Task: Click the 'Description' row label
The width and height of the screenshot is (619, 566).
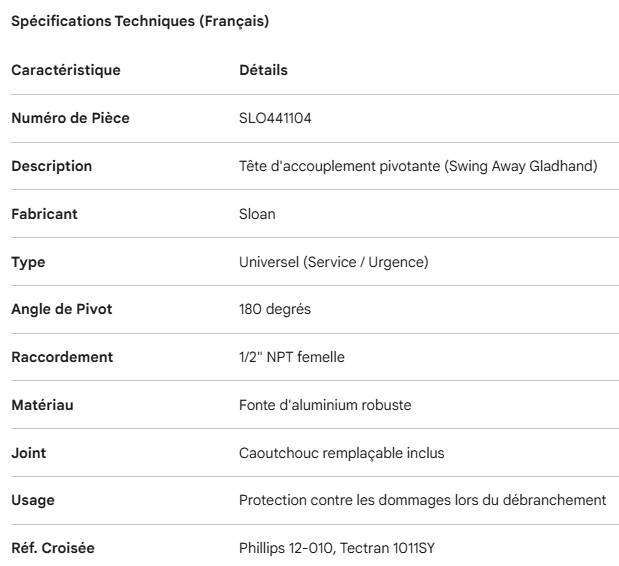Action: [51, 166]
